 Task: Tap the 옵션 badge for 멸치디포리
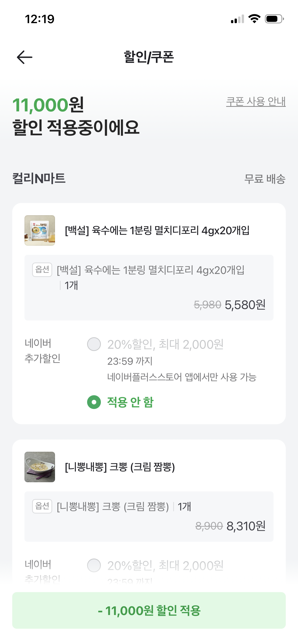coord(42,270)
